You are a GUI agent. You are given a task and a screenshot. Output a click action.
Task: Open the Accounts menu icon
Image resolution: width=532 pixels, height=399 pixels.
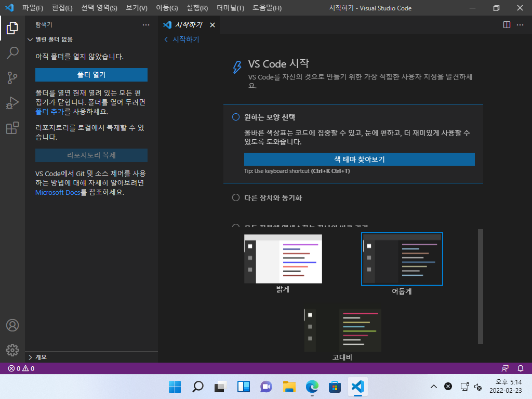(x=12, y=325)
